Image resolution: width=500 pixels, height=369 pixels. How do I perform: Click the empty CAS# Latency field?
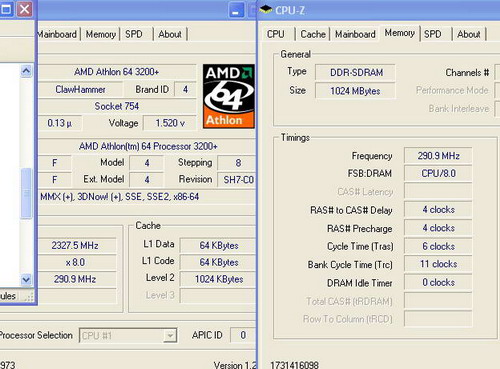pos(438,191)
